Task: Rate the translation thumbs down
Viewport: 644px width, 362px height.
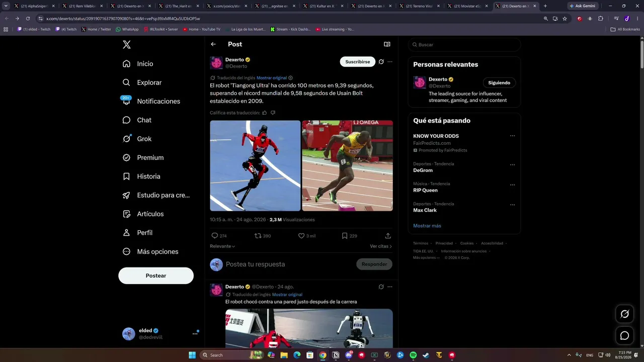Action: tap(273, 113)
